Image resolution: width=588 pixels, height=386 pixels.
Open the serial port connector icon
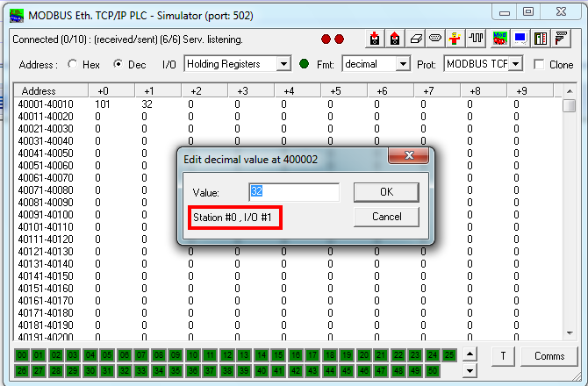click(x=435, y=39)
